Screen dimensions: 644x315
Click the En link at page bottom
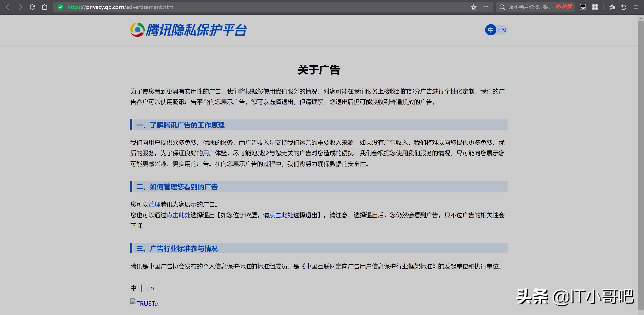[x=150, y=288]
